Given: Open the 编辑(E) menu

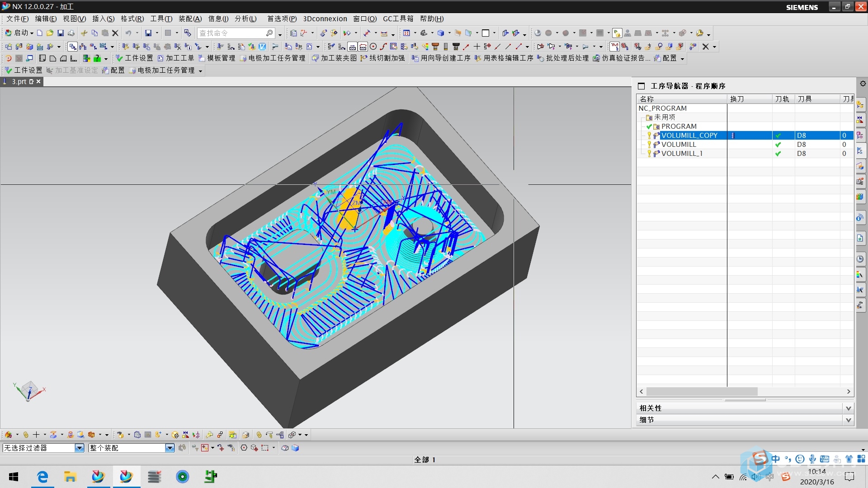Looking at the screenshot, I should (46, 19).
